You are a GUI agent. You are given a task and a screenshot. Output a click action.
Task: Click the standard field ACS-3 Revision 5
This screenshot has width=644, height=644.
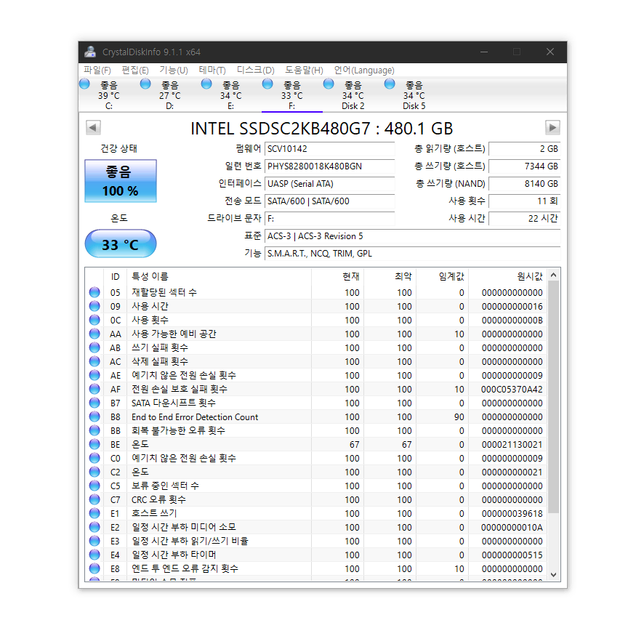tap(413, 236)
